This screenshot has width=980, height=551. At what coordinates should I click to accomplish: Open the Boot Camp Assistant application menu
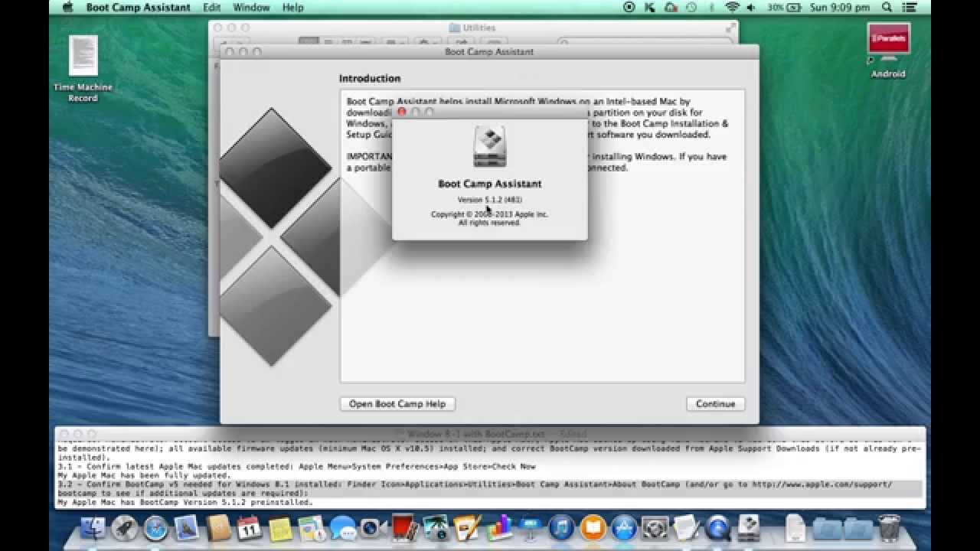pyautogui.click(x=139, y=8)
